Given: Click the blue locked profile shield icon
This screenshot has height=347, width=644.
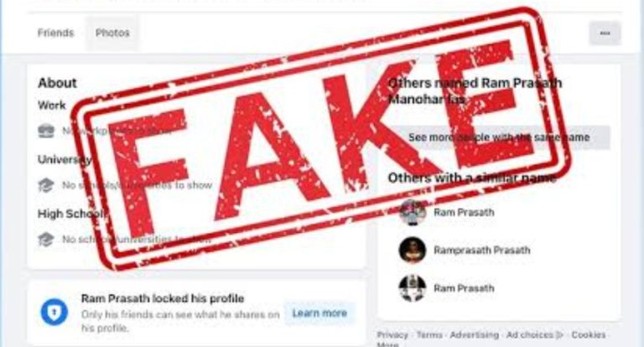Looking at the screenshot, I should (x=55, y=312).
